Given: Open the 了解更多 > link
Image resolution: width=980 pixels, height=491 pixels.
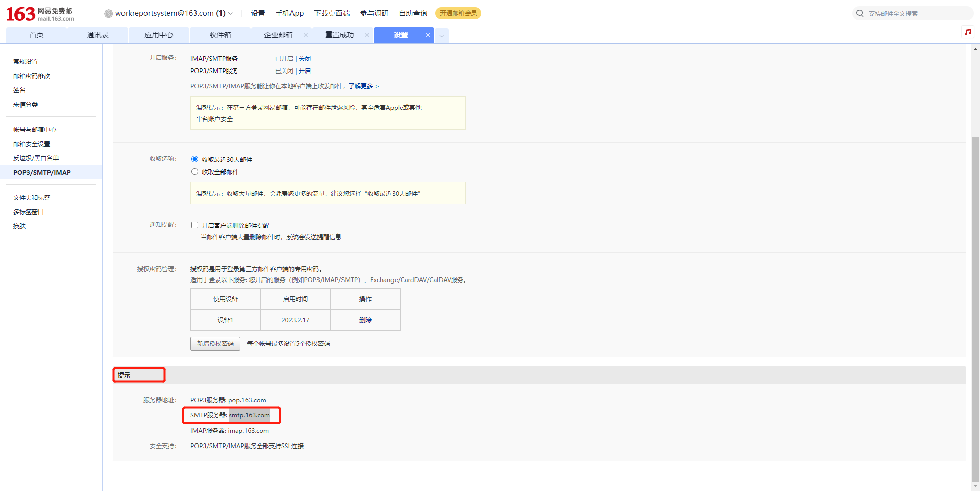Looking at the screenshot, I should pos(364,86).
